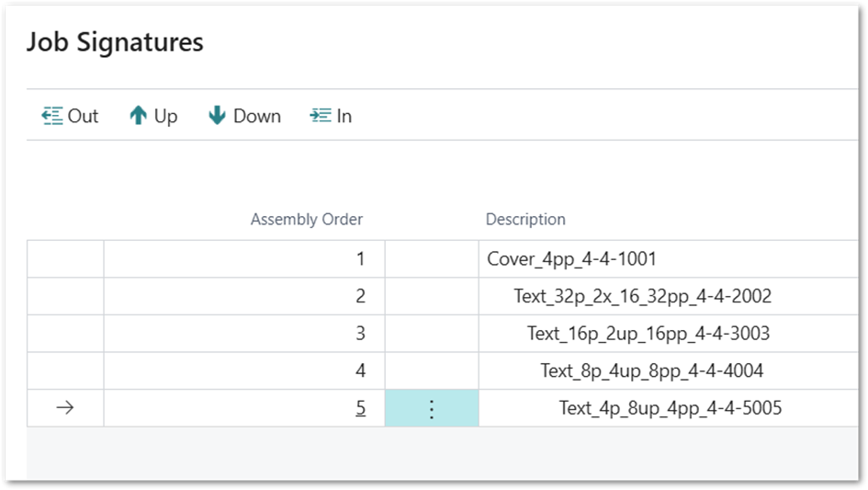Open three-dot options menu on row 5
This screenshot has height=490, width=868.
tap(432, 408)
